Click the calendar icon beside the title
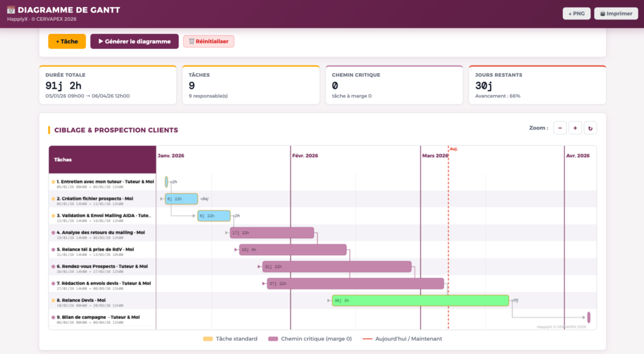644x354 pixels. pos(11,10)
